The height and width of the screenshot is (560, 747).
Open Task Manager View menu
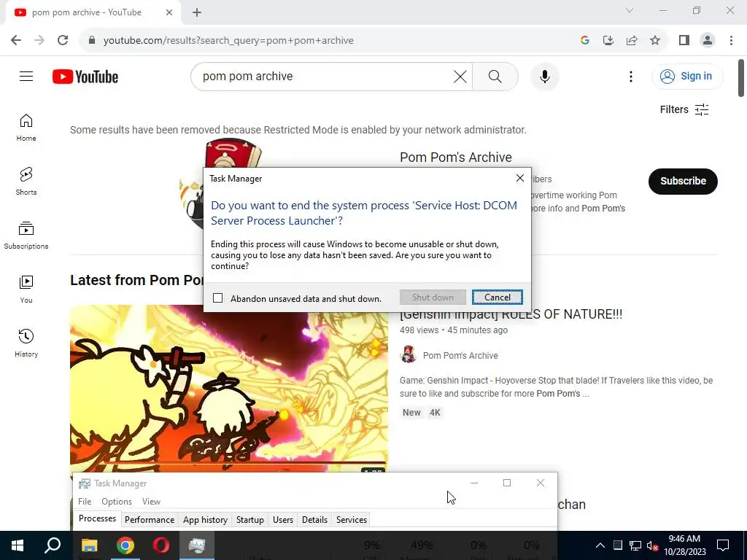click(x=151, y=502)
